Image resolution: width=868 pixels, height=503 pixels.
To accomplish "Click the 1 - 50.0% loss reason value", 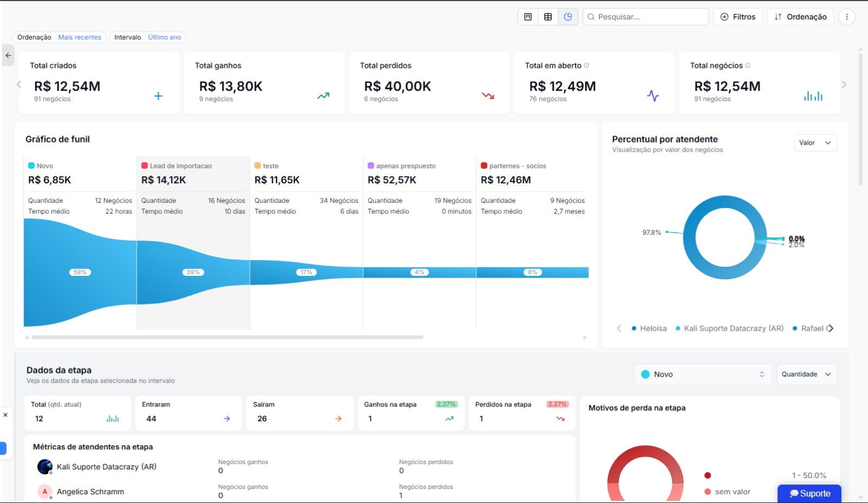I will (x=809, y=475).
